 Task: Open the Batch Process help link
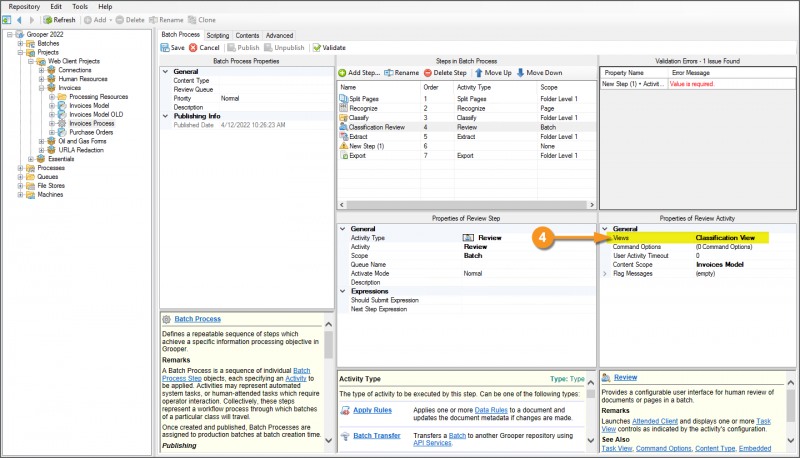(197, 319)
